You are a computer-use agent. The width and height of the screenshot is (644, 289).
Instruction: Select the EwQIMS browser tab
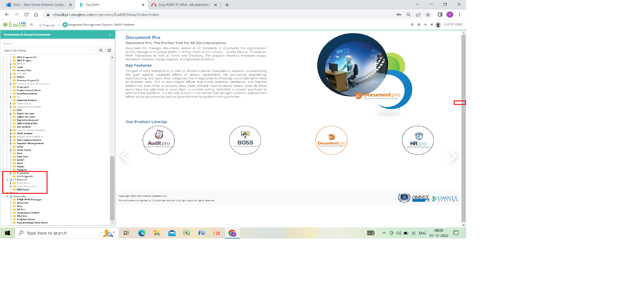pyautogui.click(x=111, y=5)
